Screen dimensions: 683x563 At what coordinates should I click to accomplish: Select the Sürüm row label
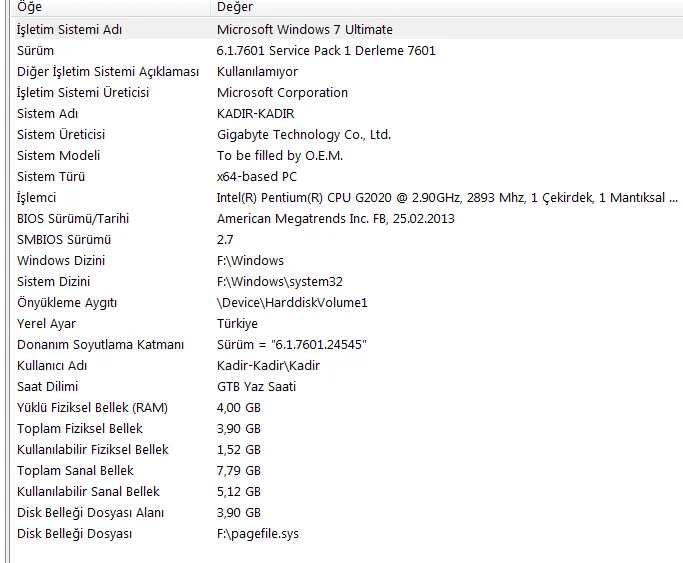click(x=35, y=51)
